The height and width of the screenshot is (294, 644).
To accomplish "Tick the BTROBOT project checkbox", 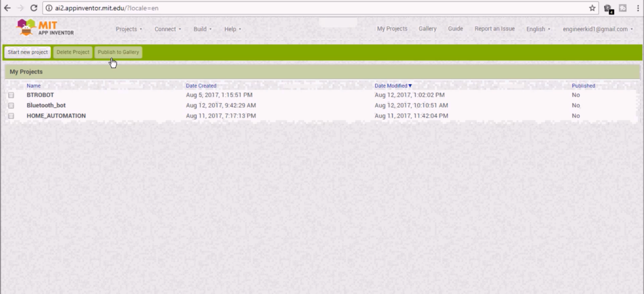I will click(x=11, y=95).
